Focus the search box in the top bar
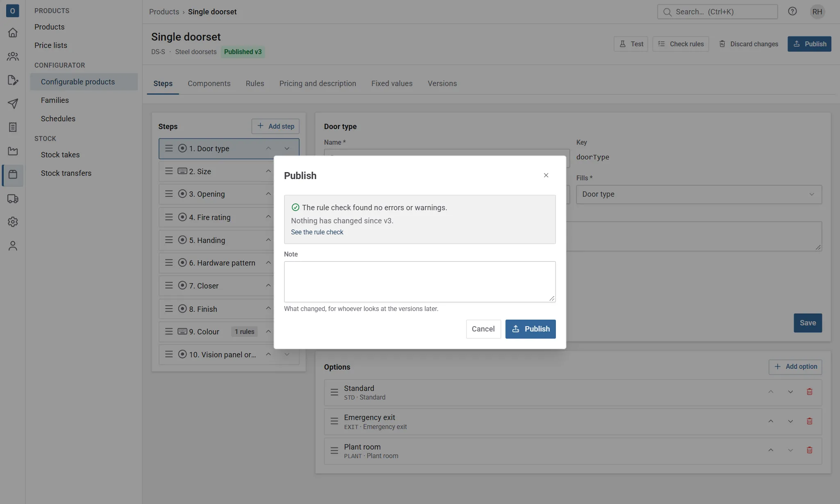 pyautogui.click(x=717, y=11)
